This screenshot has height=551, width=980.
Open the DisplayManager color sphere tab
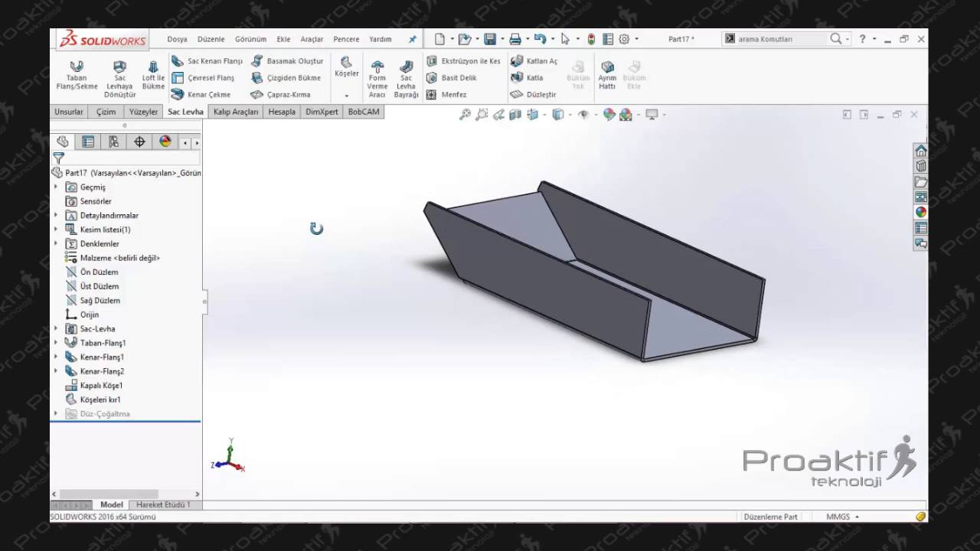point(165,142)
